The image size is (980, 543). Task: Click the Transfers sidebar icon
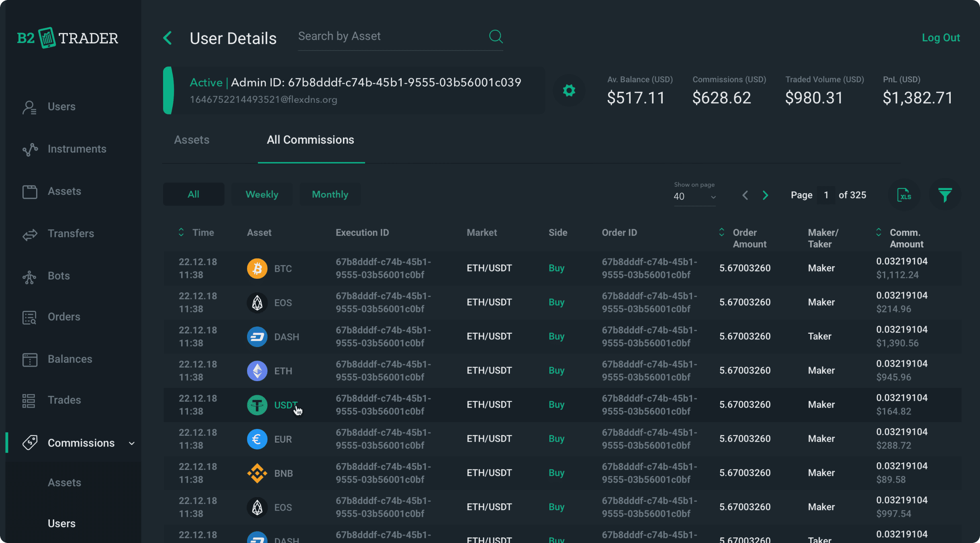tap(29, 233)
